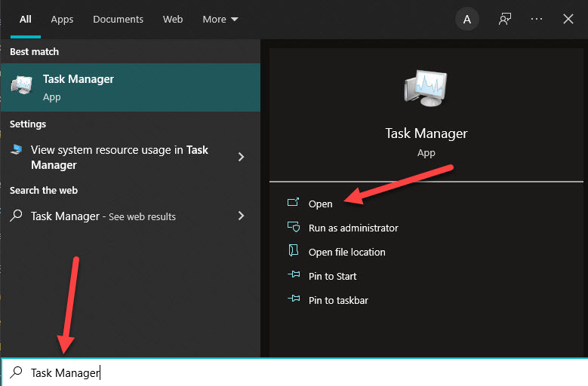
Task: Expand the system resource usage result arrow
Action: [241, 157]
